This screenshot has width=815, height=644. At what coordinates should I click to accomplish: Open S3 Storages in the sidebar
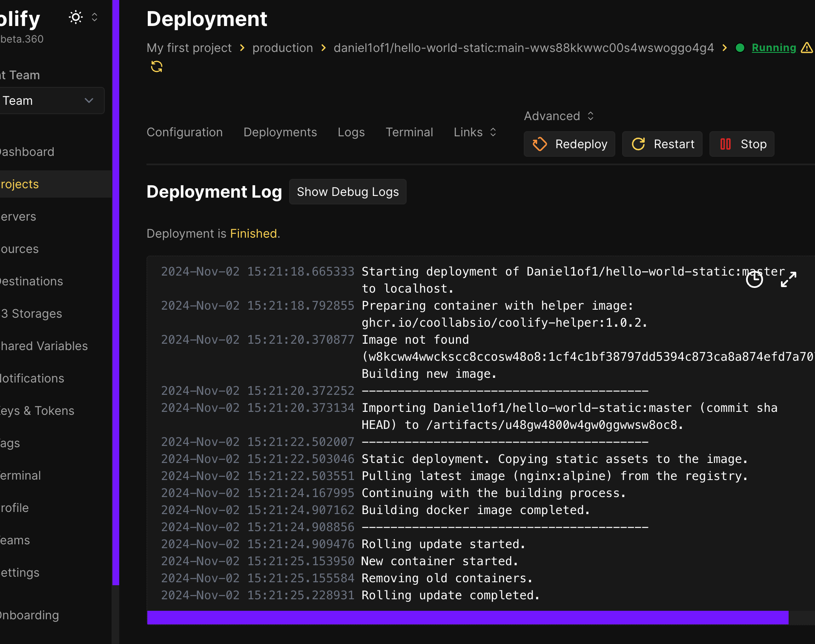(32, 313)
